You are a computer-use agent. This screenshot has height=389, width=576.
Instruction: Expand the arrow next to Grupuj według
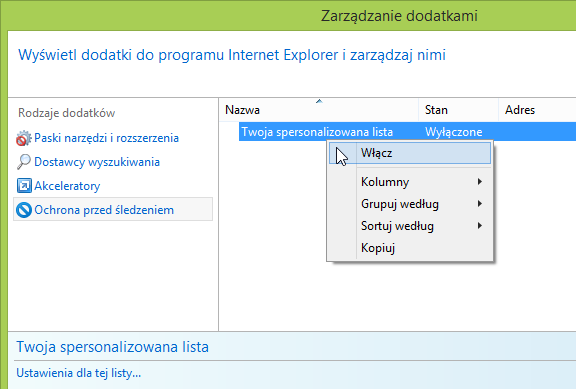(479, 204)
